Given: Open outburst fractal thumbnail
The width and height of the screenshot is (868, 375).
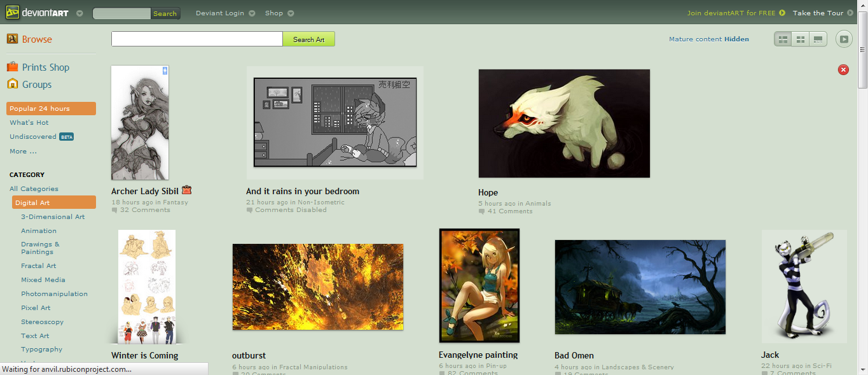Looking at the screenshot, I should (318, 287).
